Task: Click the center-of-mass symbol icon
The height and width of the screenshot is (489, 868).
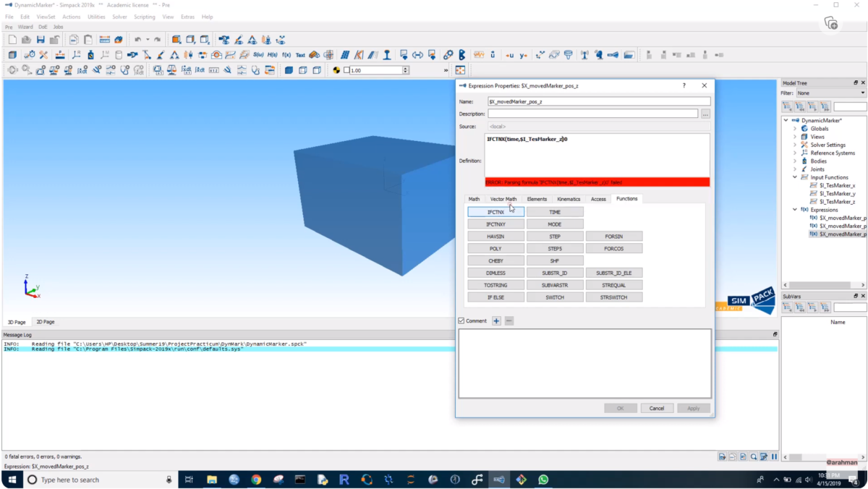Action: [x=336, y=70]
